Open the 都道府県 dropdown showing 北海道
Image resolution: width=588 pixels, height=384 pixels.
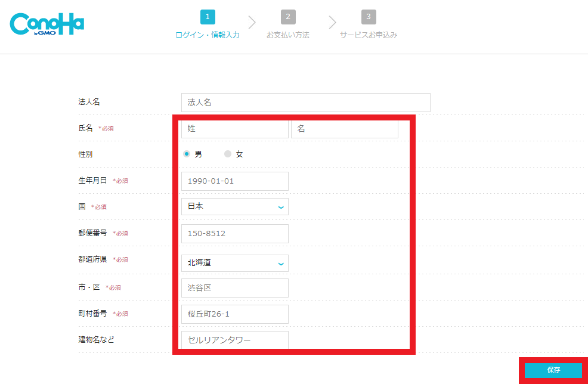tap(235, 263)
